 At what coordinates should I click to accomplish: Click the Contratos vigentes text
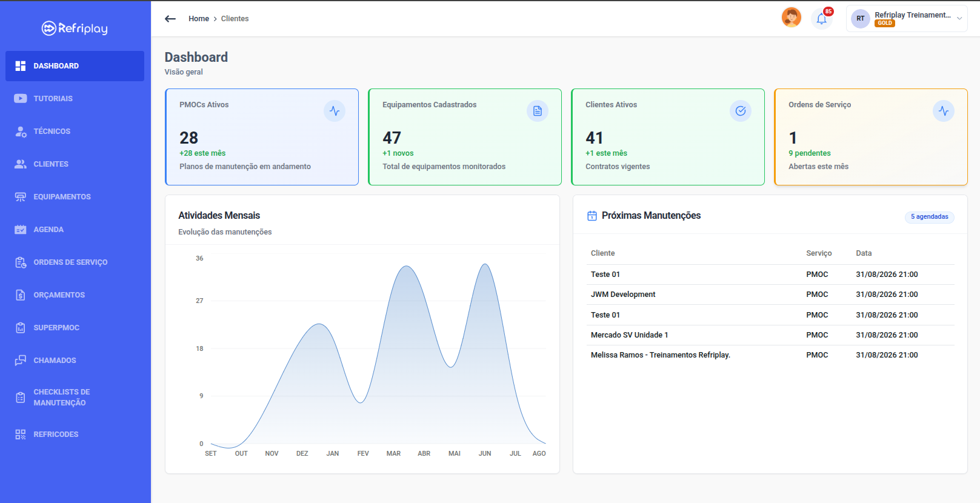click(618, 167)
